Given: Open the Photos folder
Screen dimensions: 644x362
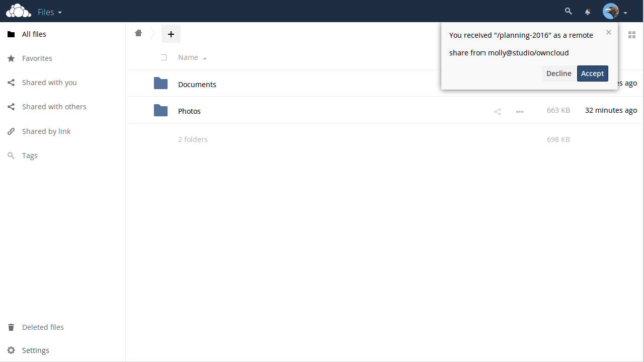Looking at the screenshot, I should pos(189,111).
